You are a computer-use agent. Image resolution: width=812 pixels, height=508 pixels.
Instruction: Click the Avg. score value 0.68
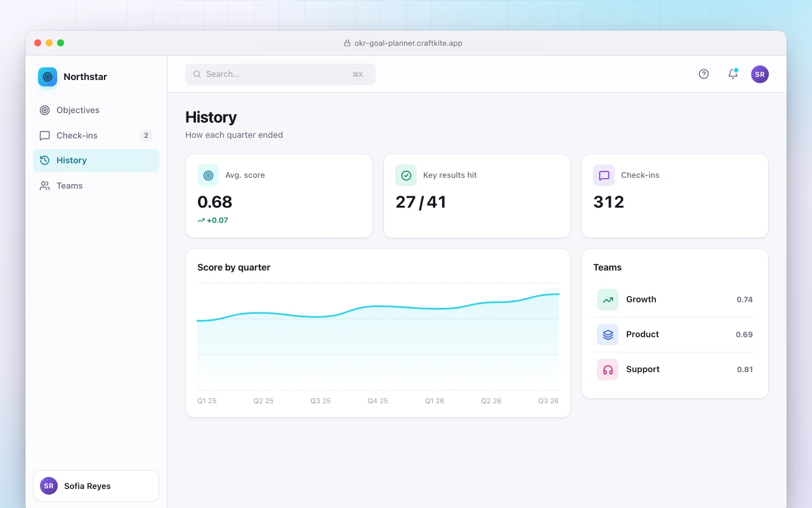[215, 202]
